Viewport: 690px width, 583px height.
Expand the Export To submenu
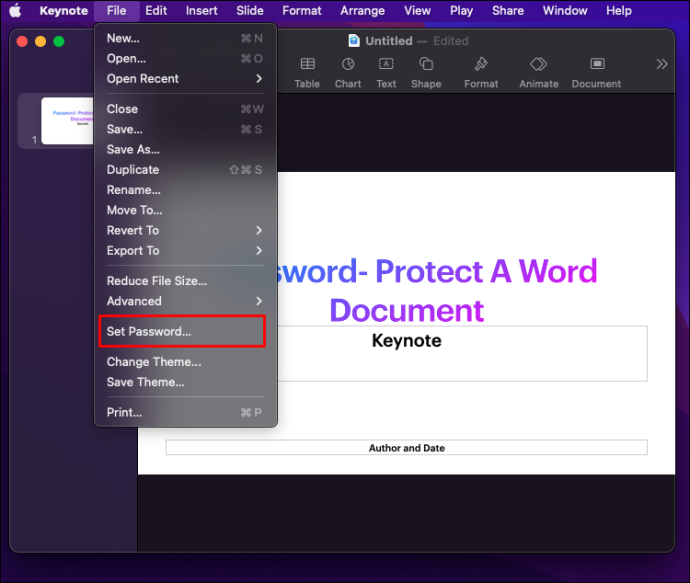pyautogui.click(x=185, y=251)
